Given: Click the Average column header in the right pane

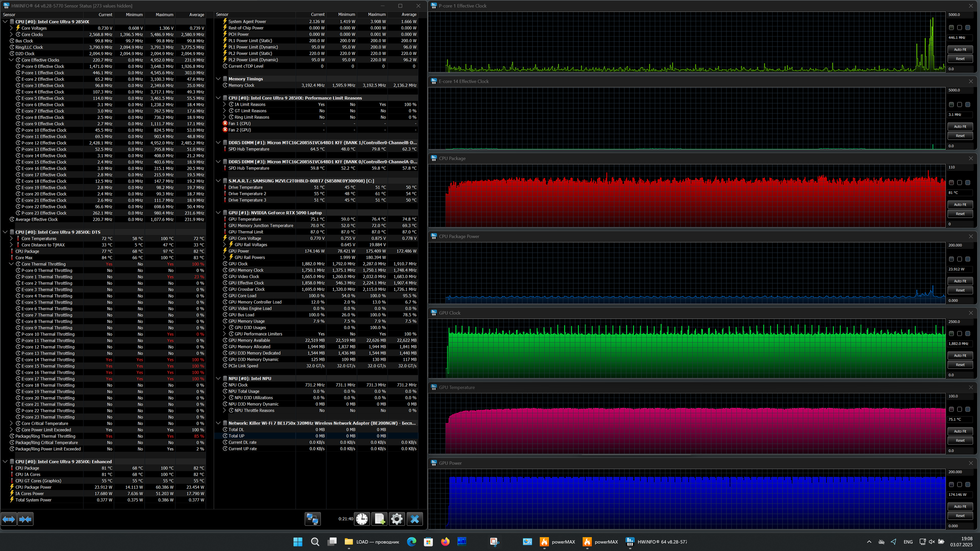Looking at the screenshot, I should (x=409, y=14).
